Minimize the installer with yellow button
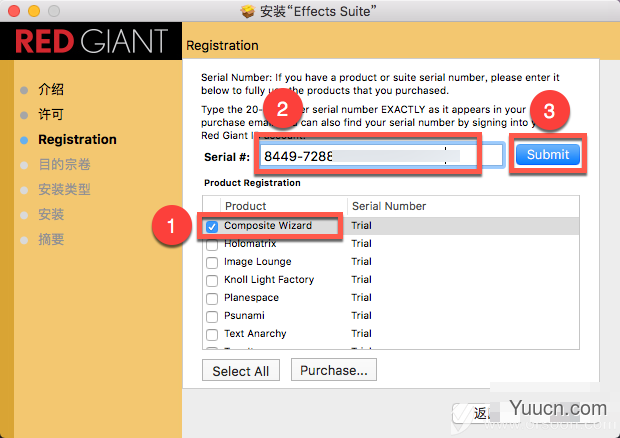This screenshot has width=620, height=438. click(x=34, y=11)
